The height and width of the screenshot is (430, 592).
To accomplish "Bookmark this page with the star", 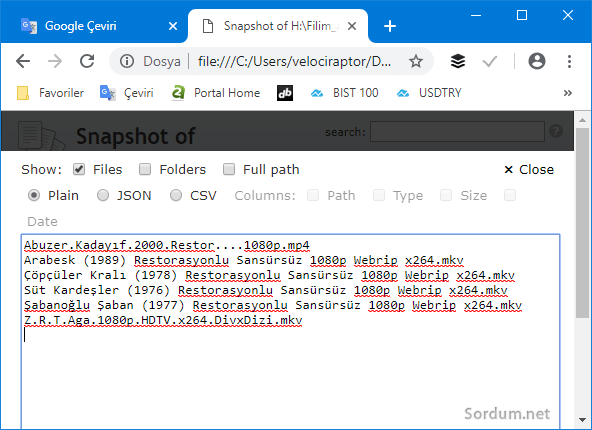I will click(416, 61).
